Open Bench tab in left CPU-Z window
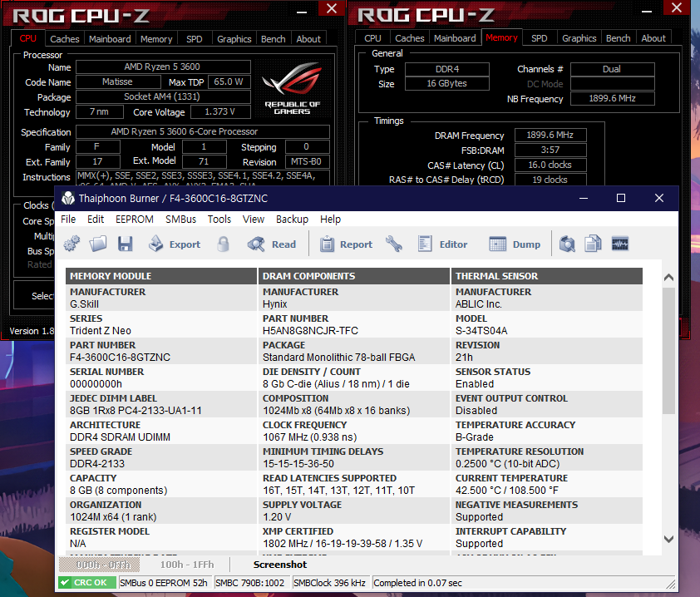The image size is (700, 597). [274, 39]
